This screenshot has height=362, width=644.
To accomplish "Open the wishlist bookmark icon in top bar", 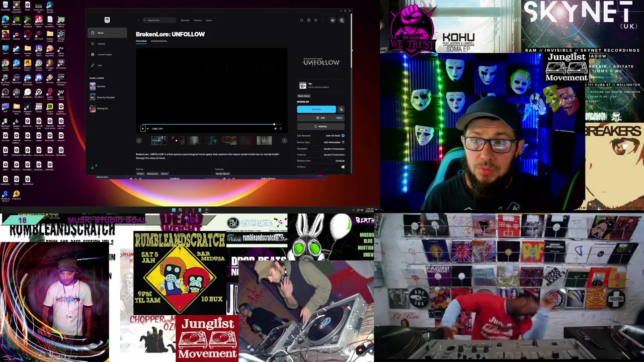I will [x=301, y=20].
